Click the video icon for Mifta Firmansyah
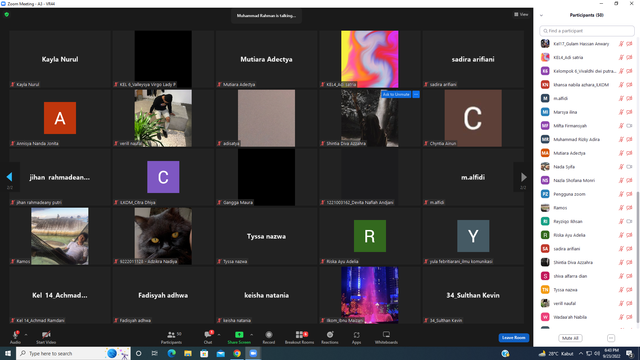Screen dimensions: 640x360 (x=629, y=126)
